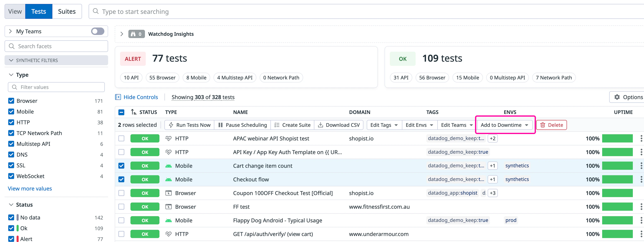Screen dimensions: 644x242
Task: Toggle the My Teams switch
Action: click(x=98, y=31)
